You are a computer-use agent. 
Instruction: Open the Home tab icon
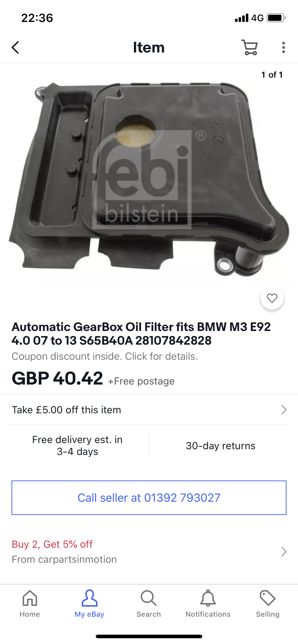pyautogui.click(x=30, y=598)
